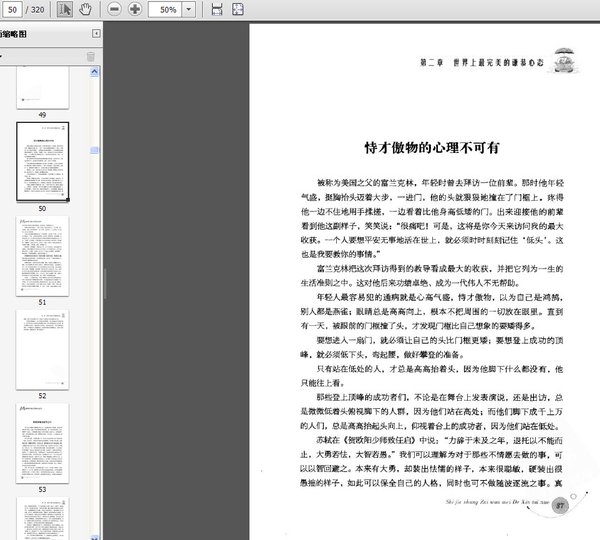Image resolution: width=600 pixels, height=540 pixels.
Task: Click thumbnail scrollbar down arrow
Action: 95,537
